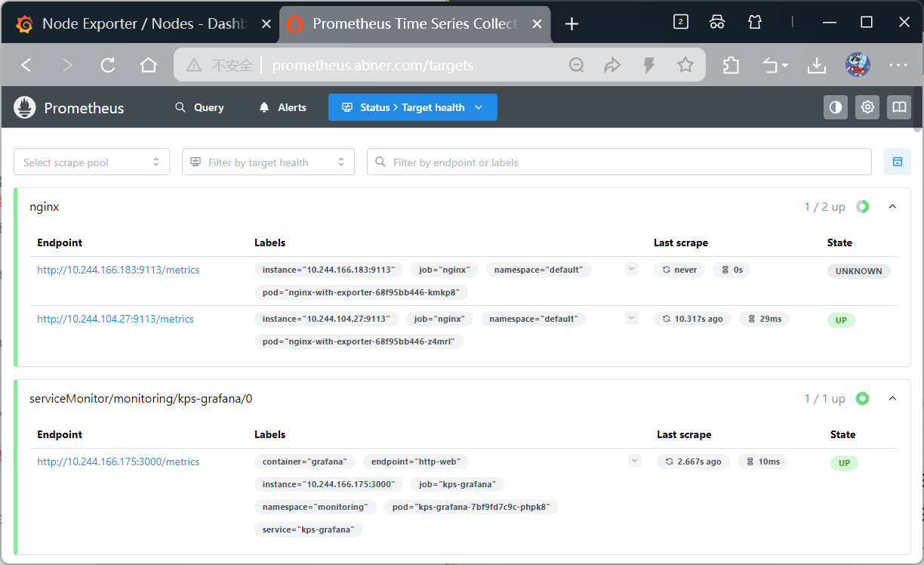924x565 pixels.
Task: Click the service="kps-grafana" label
Action: pos(309,529)
